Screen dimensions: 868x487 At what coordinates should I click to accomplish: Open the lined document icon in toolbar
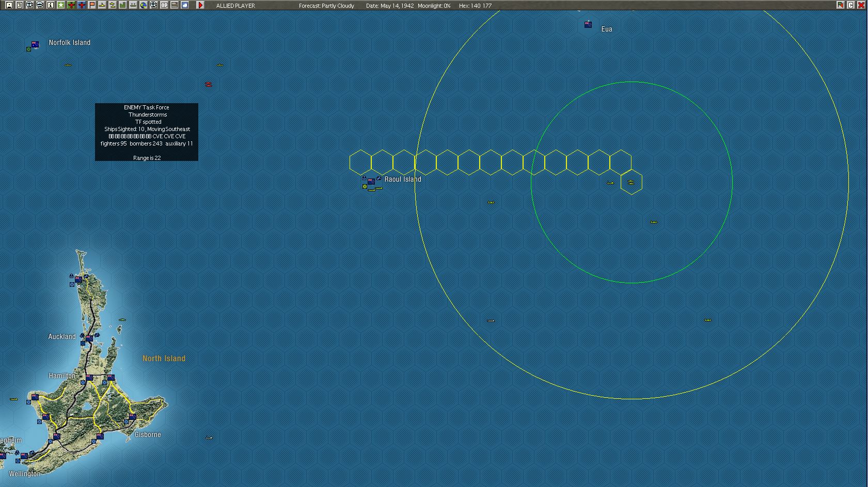click(x=19, y=5)
